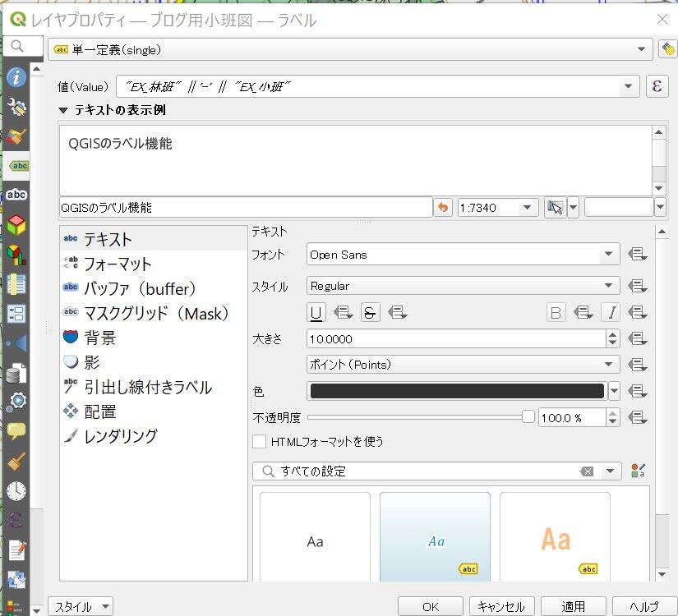Click the text size 10.0000 field
Viewport: 678px width, 616px height.
(456, 338)
